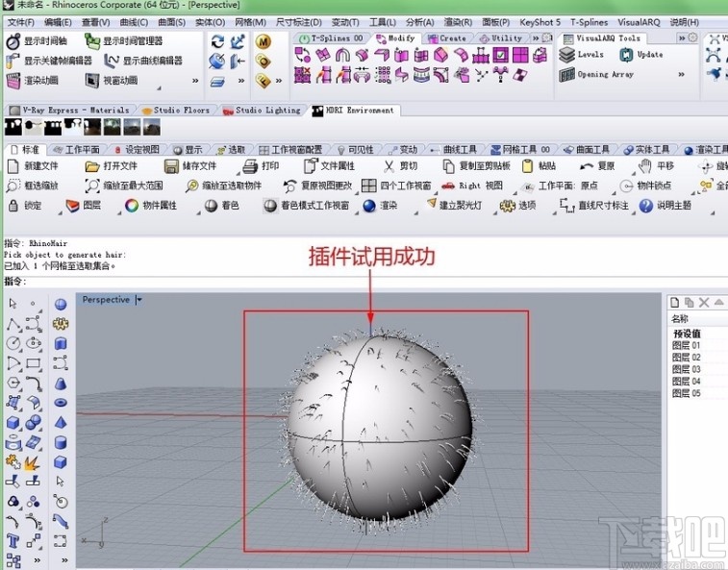728x570 pixels.
Task: Open the Perspective viewport dropdown arrow
Action: point(138,300)
